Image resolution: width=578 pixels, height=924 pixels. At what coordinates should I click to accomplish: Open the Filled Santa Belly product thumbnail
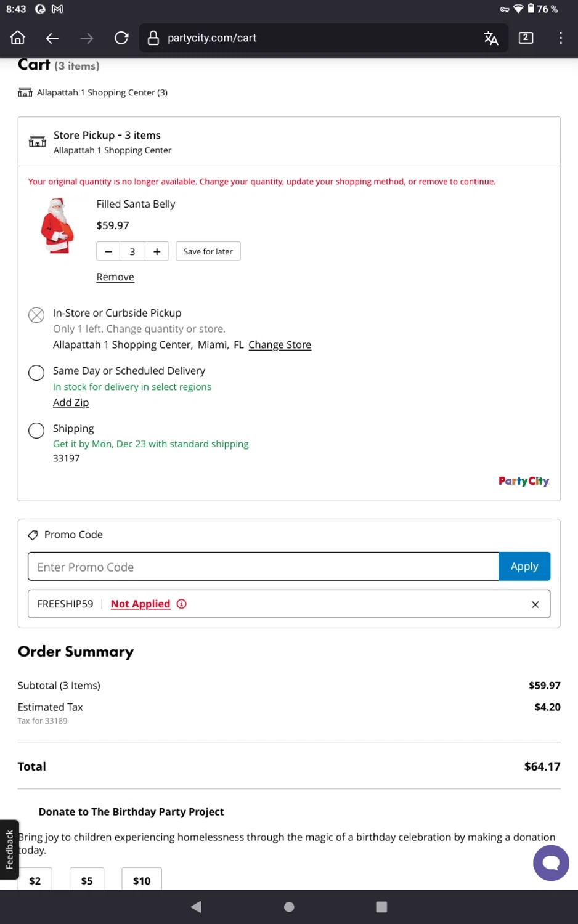57,225
